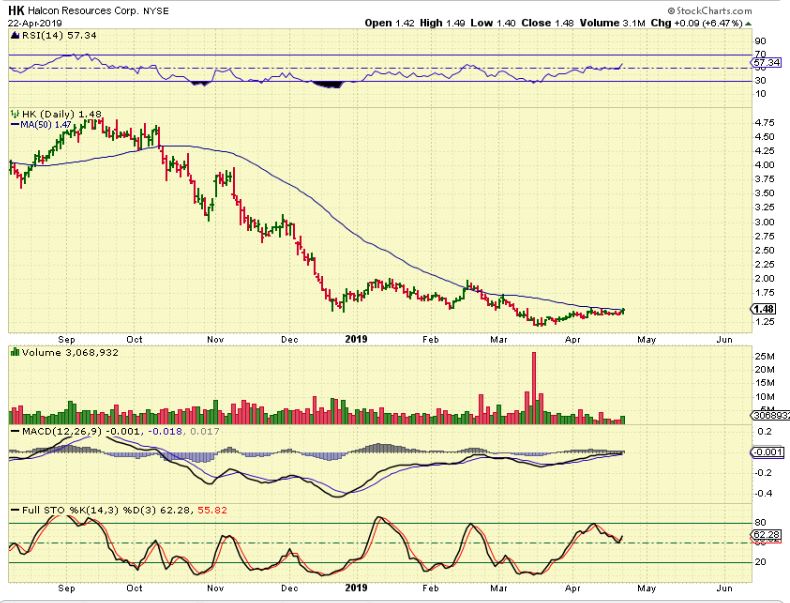This screenshot has width=790, height=603.
Task: Click the Apr label on time axis
Action: [x=572, y=339]
